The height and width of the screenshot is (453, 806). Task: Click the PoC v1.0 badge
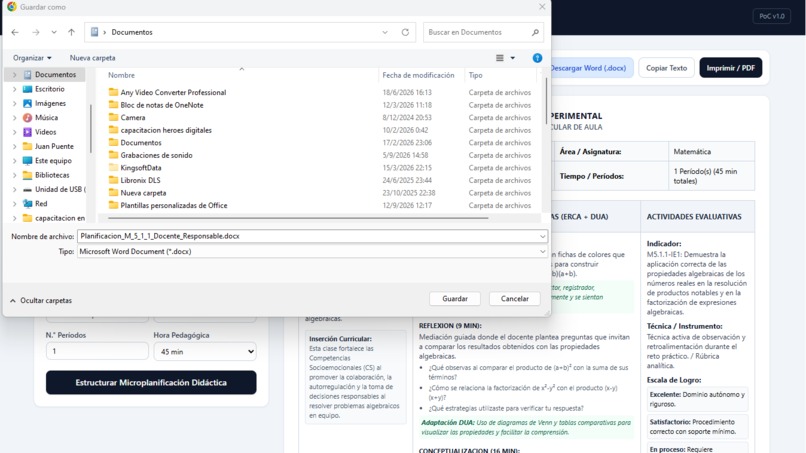click(772, 16)
